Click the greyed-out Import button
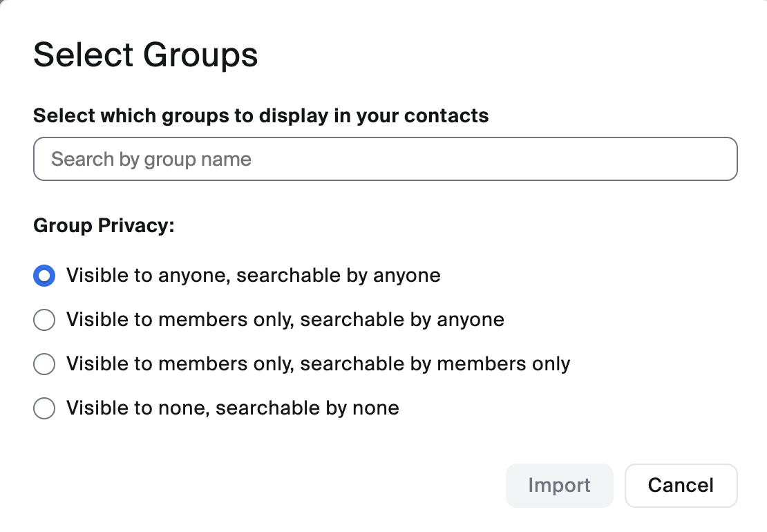Image resolution: width=767 pixels, height=532 pixels. pos(559,486)
